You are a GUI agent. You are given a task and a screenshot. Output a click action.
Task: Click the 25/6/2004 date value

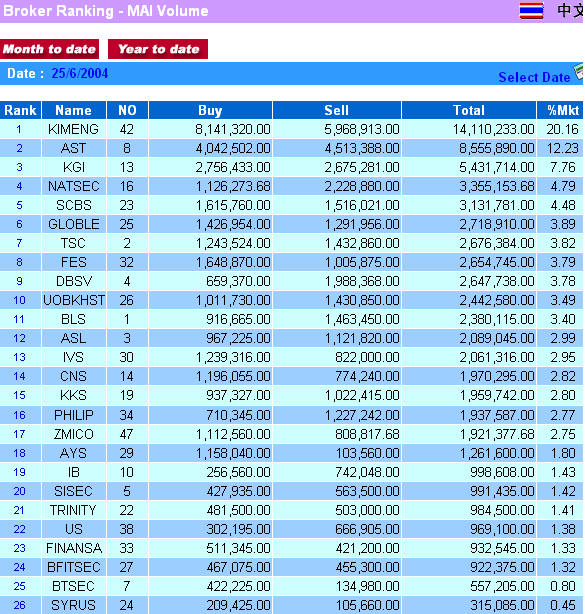(x=80, y=73)
